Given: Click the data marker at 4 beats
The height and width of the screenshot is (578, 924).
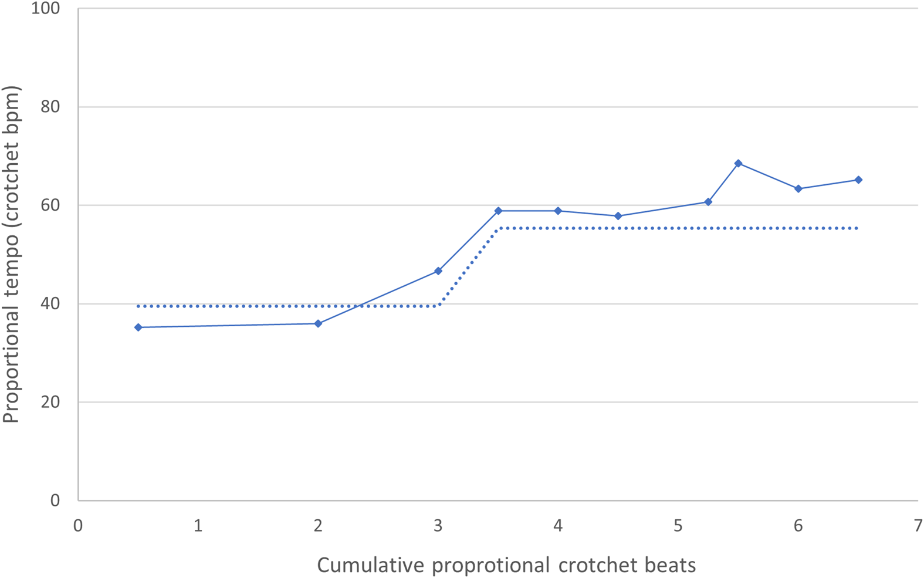Looking at the screenshot, I should (x=558, y=211).
